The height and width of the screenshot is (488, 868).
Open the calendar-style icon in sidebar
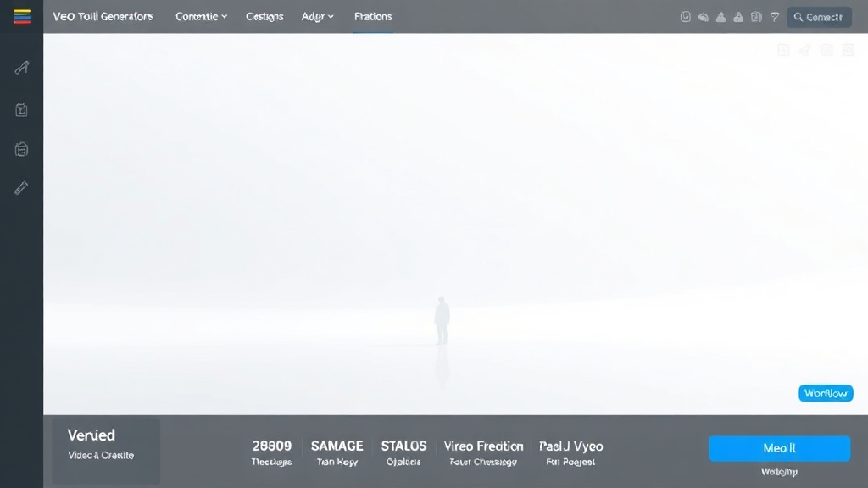[x=21, y=149]
